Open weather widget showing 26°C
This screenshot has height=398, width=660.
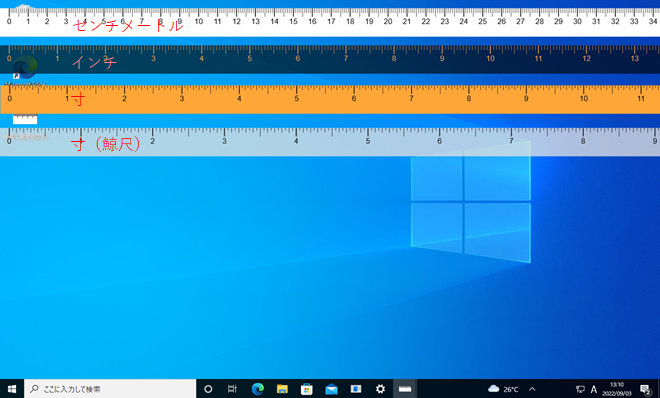[503, 389]
